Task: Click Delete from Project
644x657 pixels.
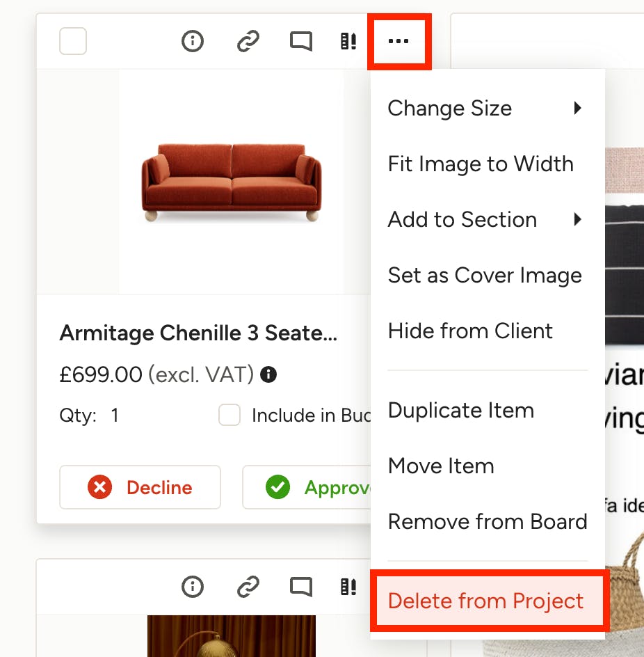Action: (489, 601)
